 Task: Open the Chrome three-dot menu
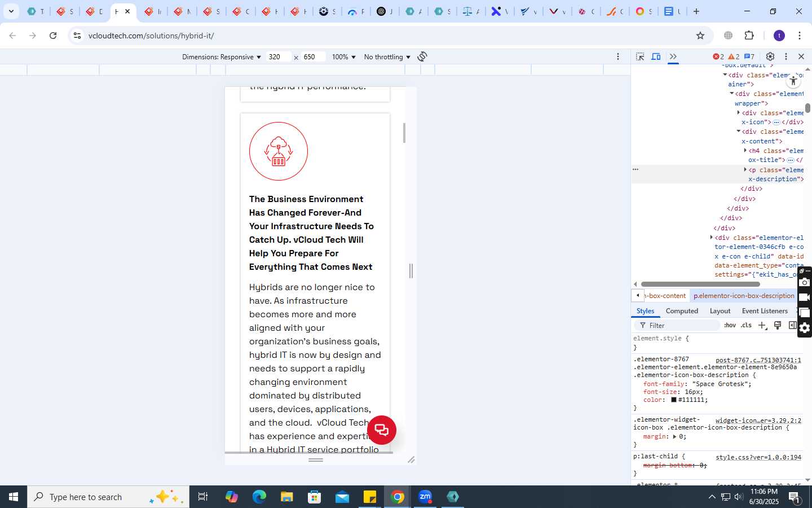800,36
